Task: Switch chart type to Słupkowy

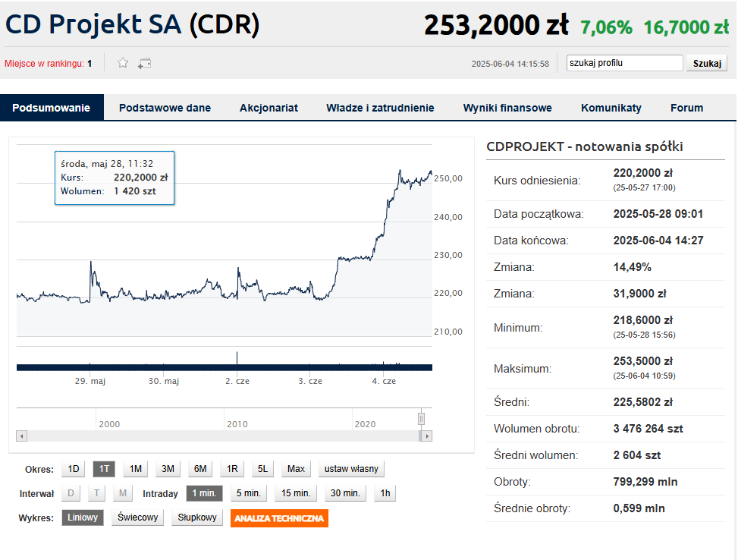Action: (x=197, y=518)
